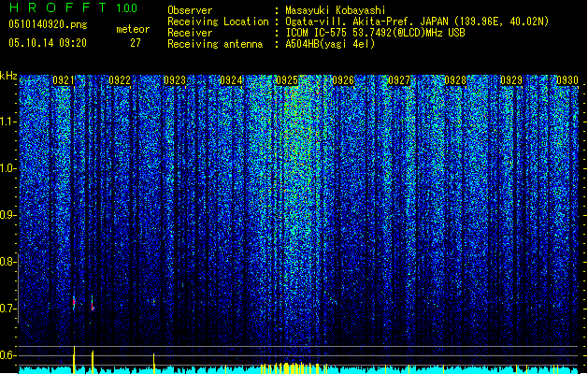Viewport: 588px width, 374px height.
Task: Click the 0923 time marker
Action: tap(175, 80)
